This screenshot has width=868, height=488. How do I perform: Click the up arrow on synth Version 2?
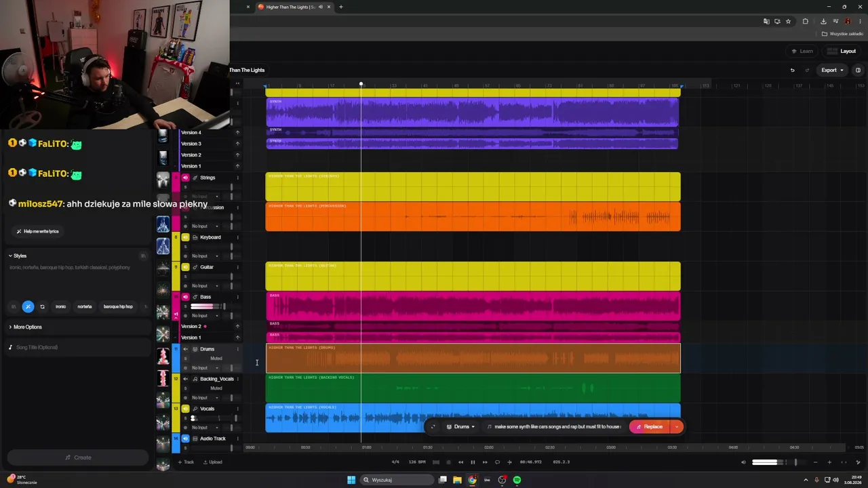(x=237, y=155)
